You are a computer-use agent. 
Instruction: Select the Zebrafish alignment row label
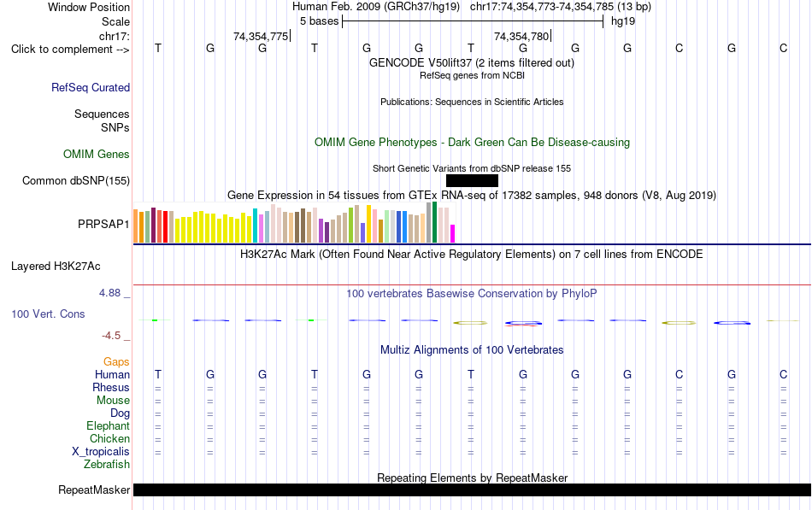tap(107, 465)
